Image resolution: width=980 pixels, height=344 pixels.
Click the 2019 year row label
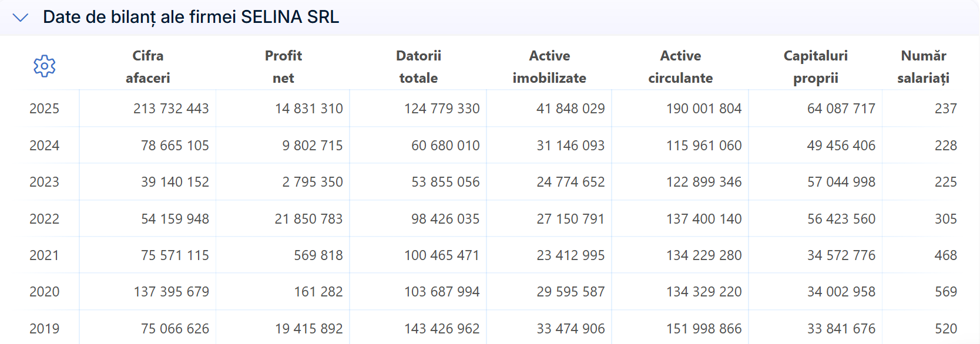pos(45,329)
